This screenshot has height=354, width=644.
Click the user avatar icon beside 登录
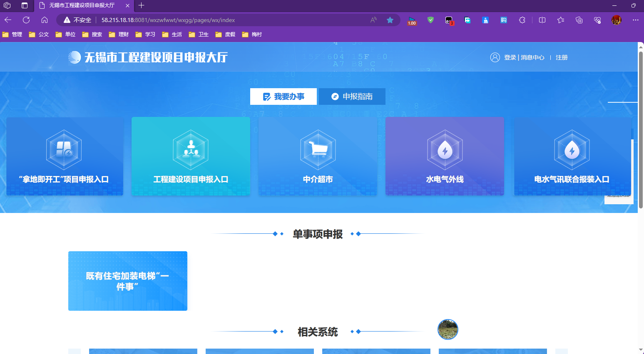coord(495,57)
